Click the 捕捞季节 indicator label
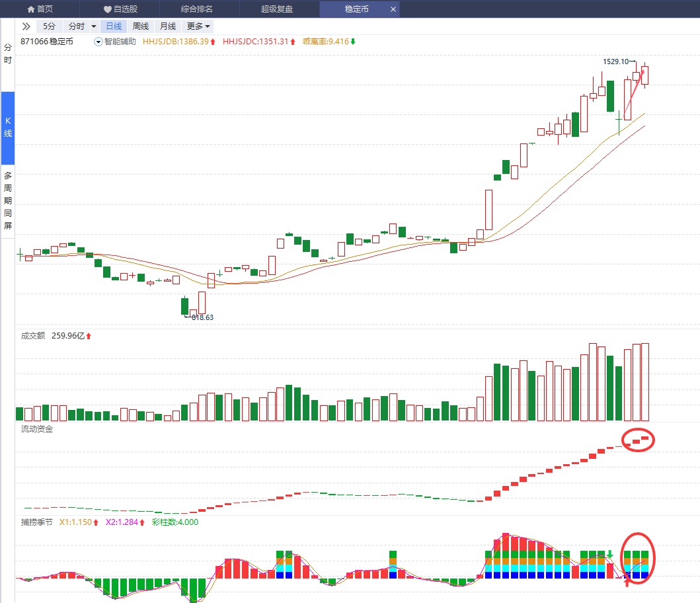 pyautogui.click(x=36, y=522)
